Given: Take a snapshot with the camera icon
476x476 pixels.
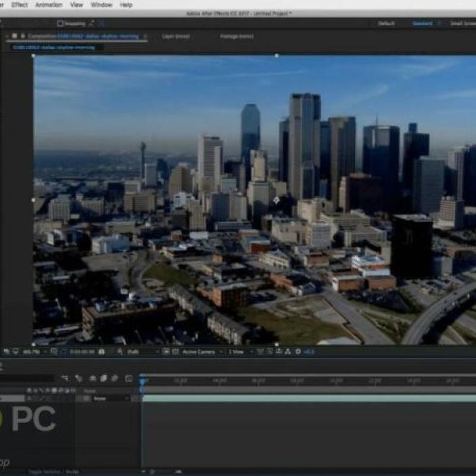Looking at the screenshot, I should point(102,352).
